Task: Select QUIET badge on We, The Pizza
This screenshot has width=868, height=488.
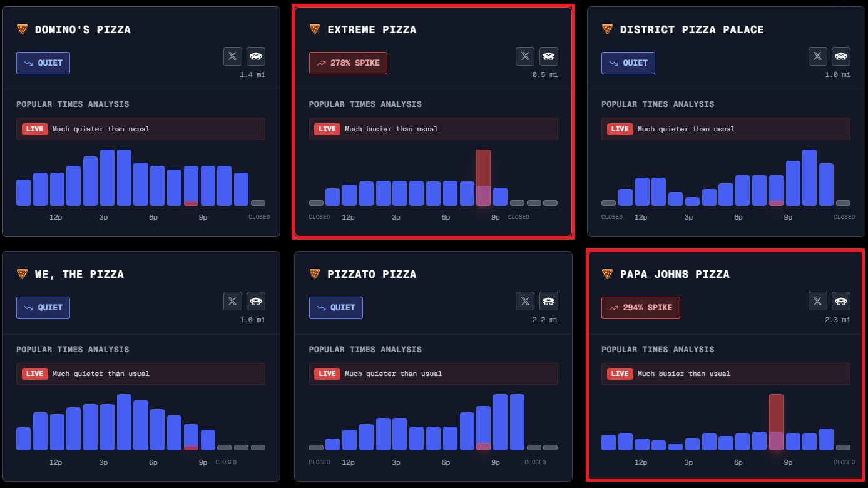Action: [x=43, y=308]
